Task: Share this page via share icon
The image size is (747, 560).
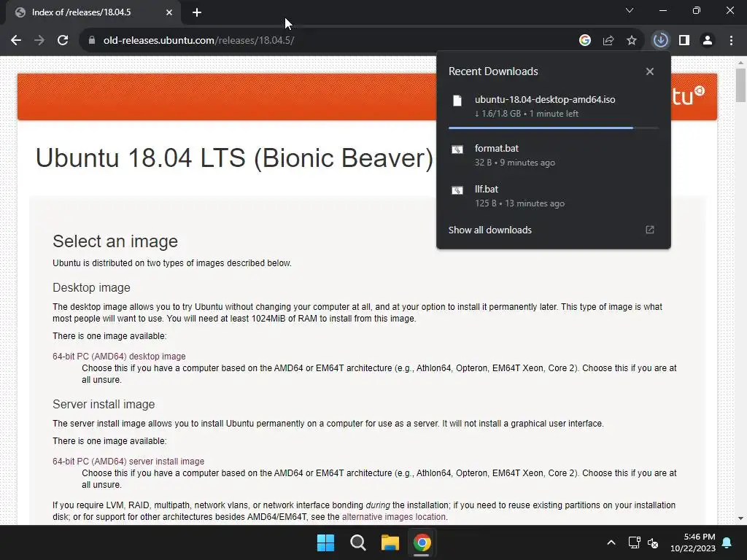Action: [608, 41]
